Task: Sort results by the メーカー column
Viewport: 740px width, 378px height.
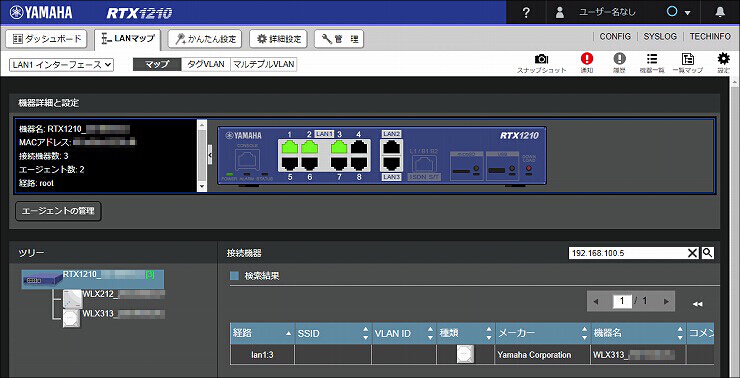Action: 543,334
